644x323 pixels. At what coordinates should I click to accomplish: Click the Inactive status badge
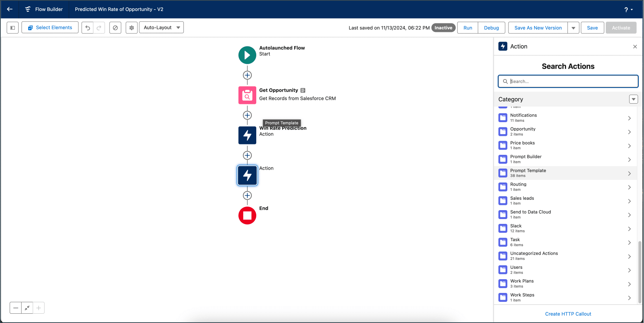click(443, 28)
